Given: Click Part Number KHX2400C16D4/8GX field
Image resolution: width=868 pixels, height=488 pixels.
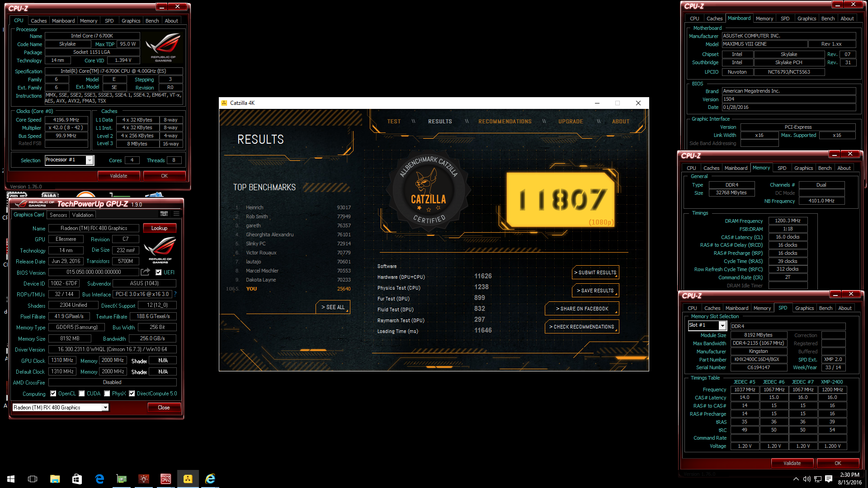Looking at the screenshot, I should click(759, 359).
